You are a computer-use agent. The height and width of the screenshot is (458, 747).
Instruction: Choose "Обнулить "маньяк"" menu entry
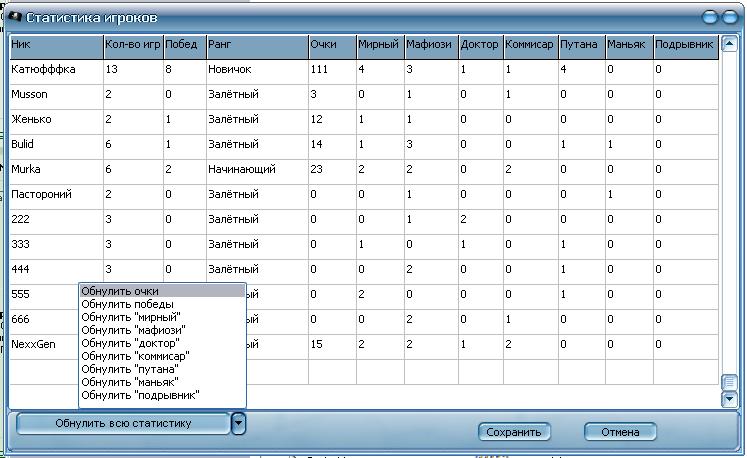coord(161,382)
